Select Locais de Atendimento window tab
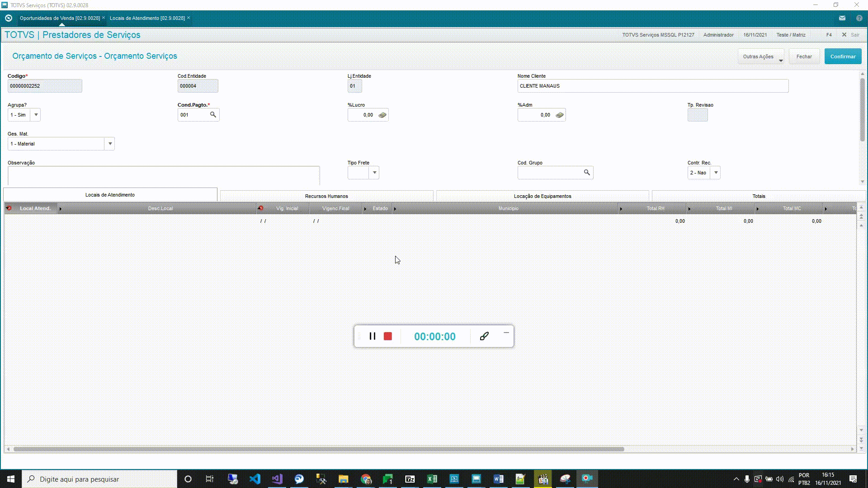Screen dimensions: 868x488 point(147,18)
